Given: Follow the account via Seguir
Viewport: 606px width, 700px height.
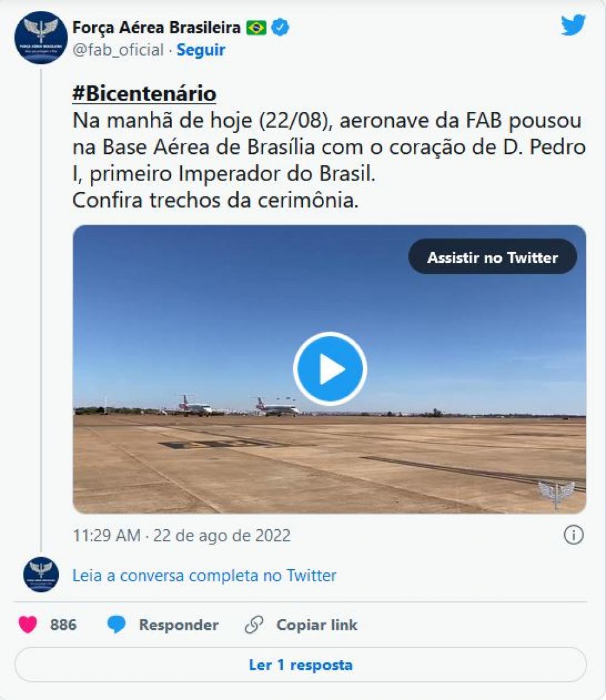Looking at the screenshot, I should pos(201,50).
